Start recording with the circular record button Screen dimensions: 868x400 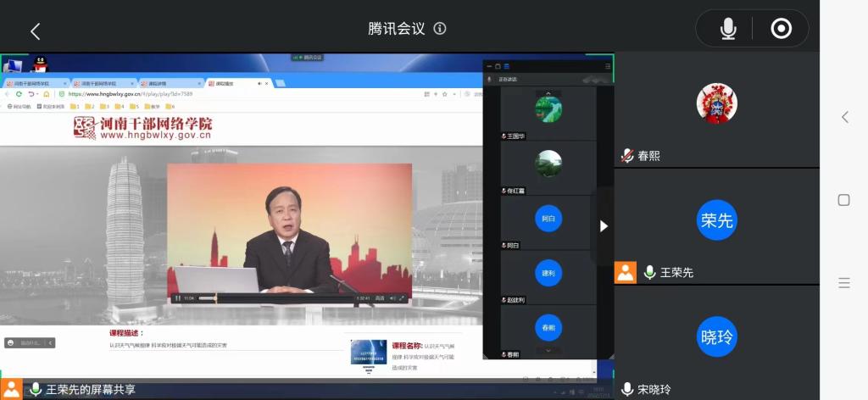781,29
